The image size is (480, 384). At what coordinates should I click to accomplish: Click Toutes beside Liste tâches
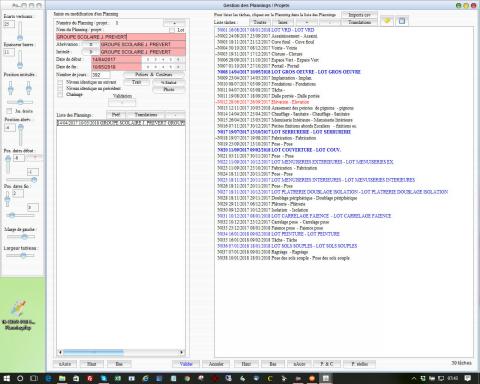pos(260,22)
